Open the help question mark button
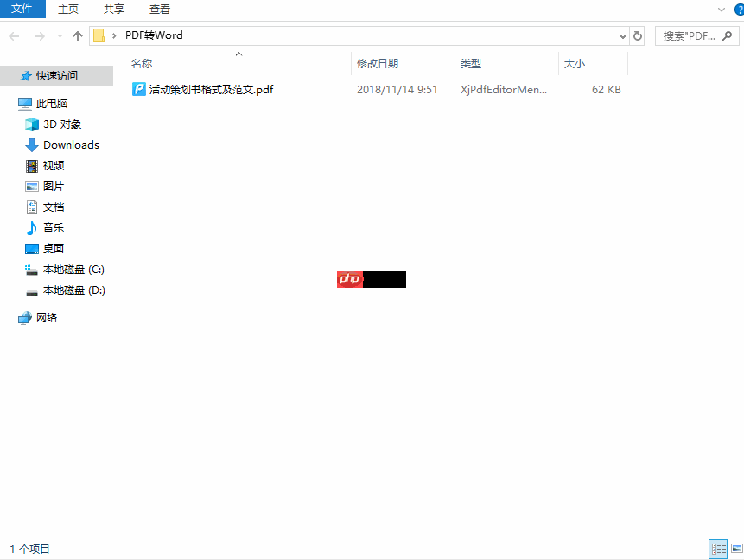This screenshot has height=560, width=744. [739, 10]
